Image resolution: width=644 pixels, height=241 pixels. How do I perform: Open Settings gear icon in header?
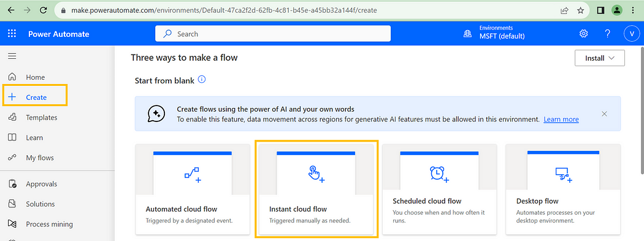583,34
